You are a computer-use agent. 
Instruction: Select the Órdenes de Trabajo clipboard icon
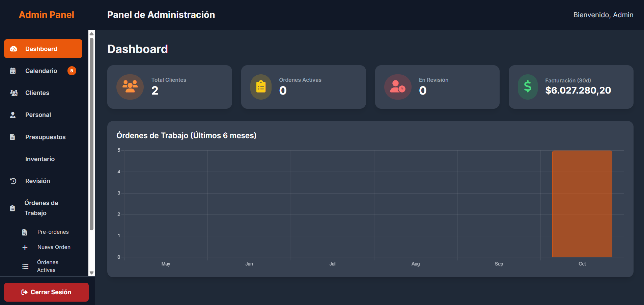click(12, 208)
